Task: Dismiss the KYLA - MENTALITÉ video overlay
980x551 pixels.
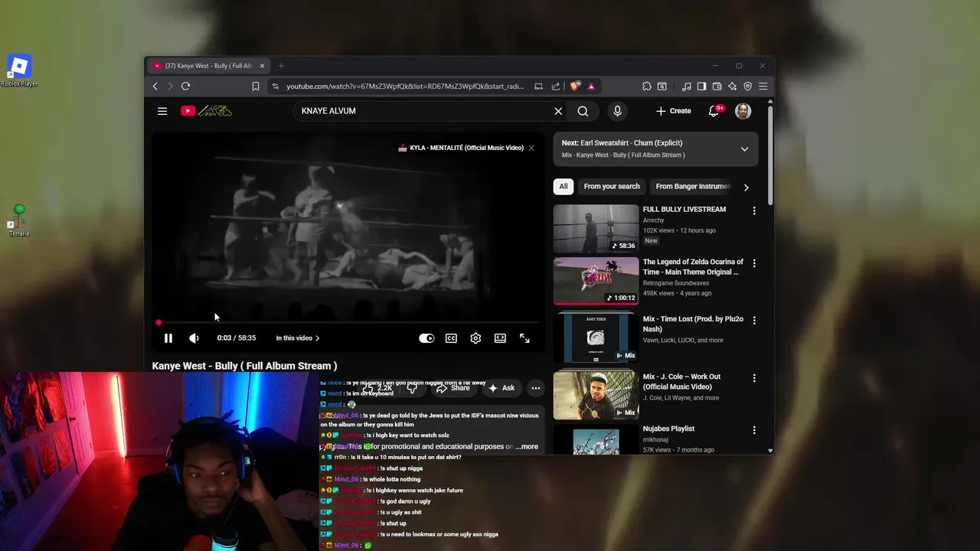Action: pyautogui.click(x=531, y=148)
